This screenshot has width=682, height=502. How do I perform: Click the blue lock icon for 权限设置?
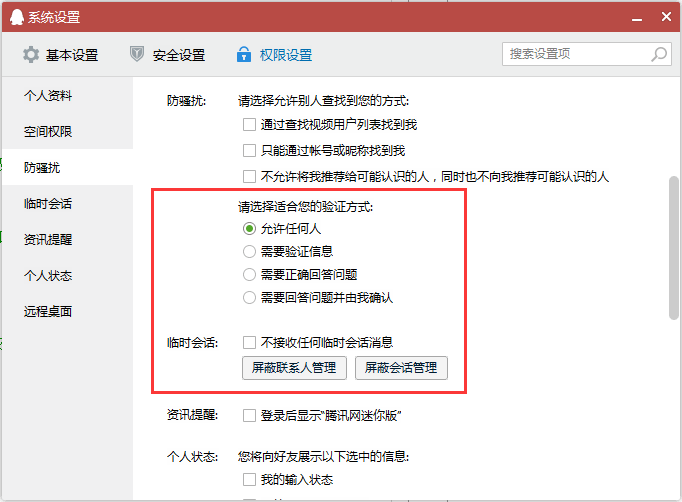click(x=244, y=54)
